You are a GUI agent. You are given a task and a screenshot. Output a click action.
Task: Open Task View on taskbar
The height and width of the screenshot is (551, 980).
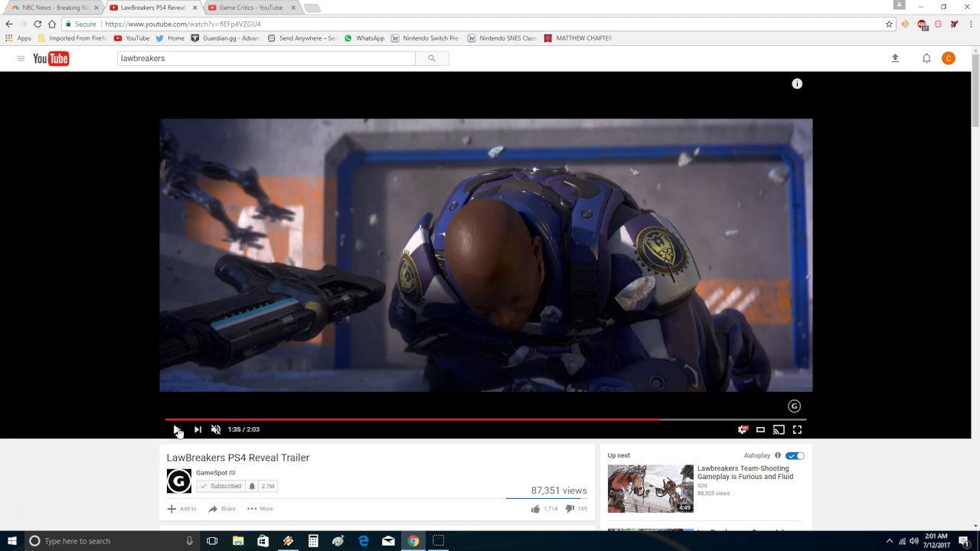[212, 541]
